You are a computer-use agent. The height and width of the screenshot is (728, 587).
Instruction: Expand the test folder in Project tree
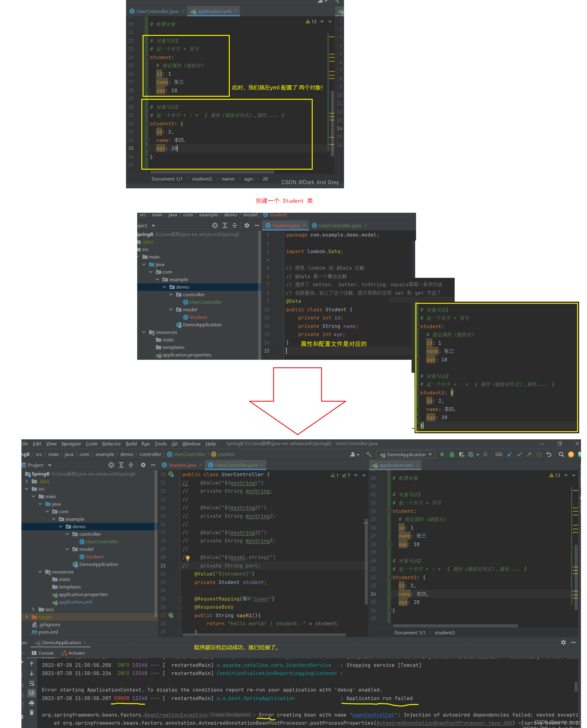point(33,609)
